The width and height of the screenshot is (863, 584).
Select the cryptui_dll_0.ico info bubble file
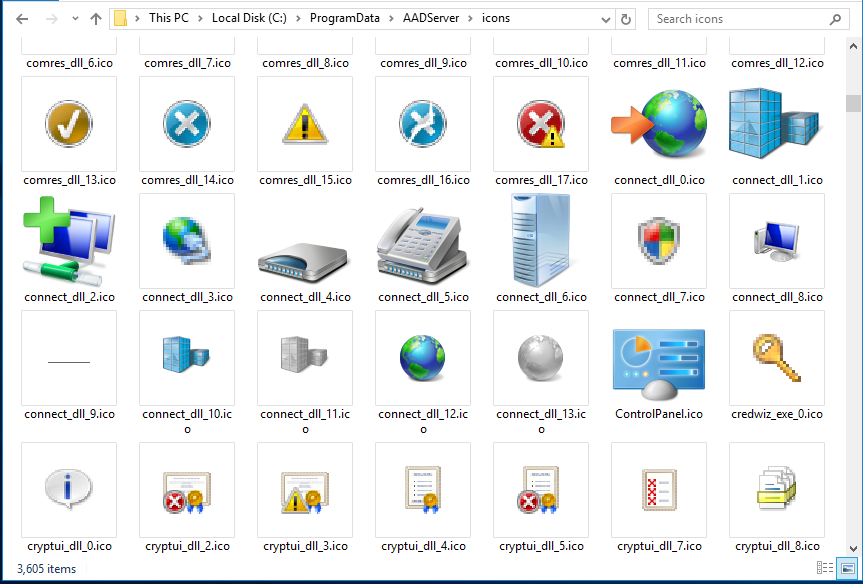click(x=69, y=491)
